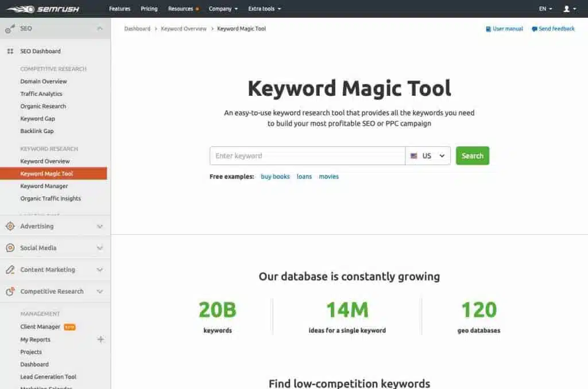The width and height of the screenshot is (588, 389).
Task: Open Keyword Manager in sidebar
Action: coord(44,186)
